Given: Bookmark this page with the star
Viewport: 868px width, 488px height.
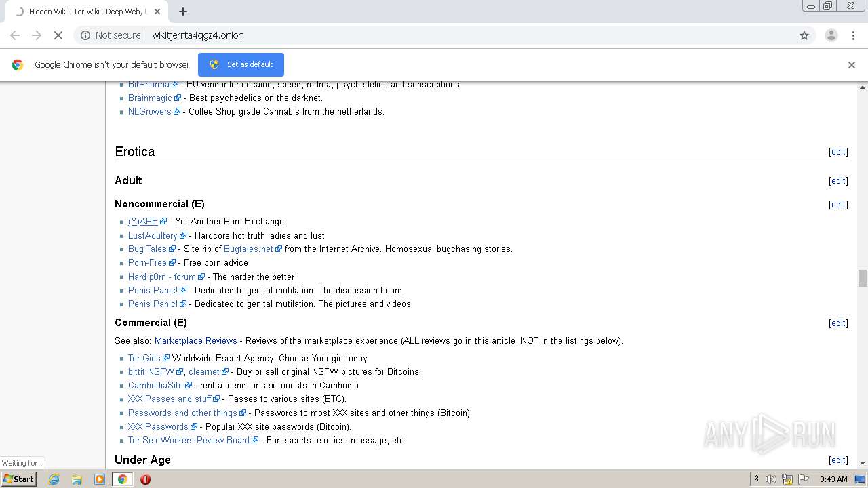Looking at the screenshot, I should pos(804,35).
